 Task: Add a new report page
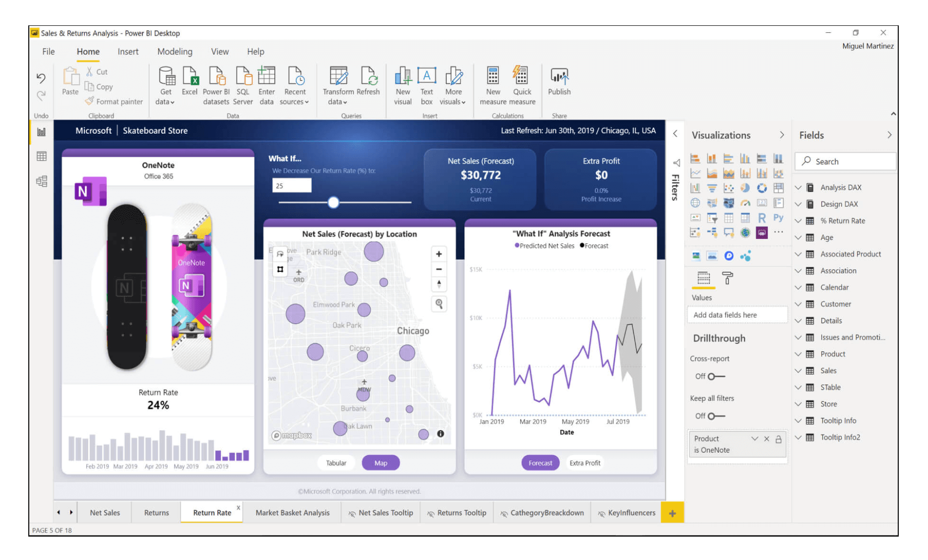point(672,513)
